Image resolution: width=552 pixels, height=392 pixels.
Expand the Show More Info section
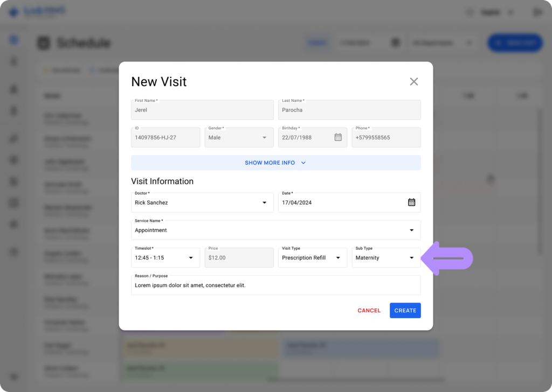(x=275, y=163)
